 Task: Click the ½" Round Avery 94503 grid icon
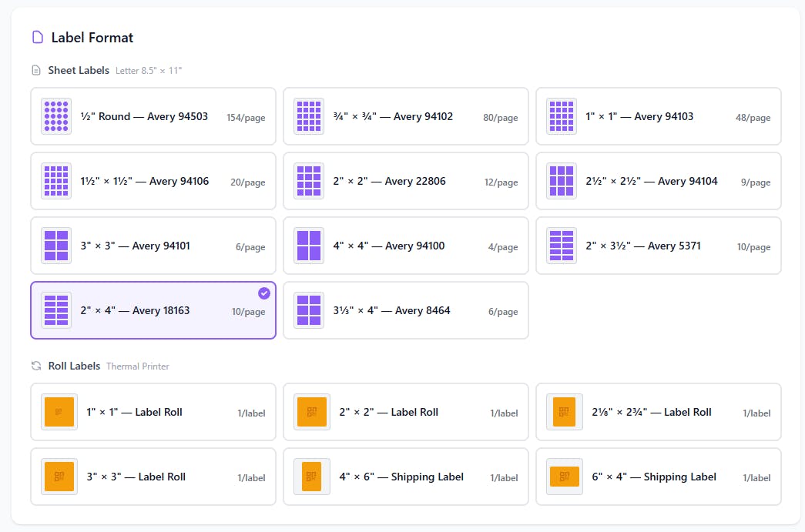coord(56,116)
